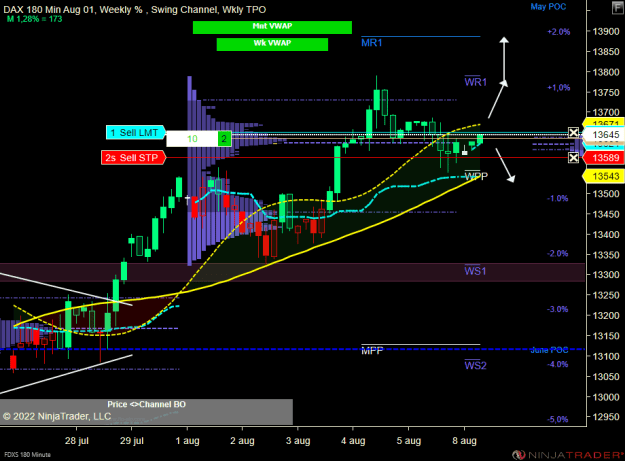The image size is (625, 461).
Task: Click the '1 aug' date on the time axis
Action: 187,441
